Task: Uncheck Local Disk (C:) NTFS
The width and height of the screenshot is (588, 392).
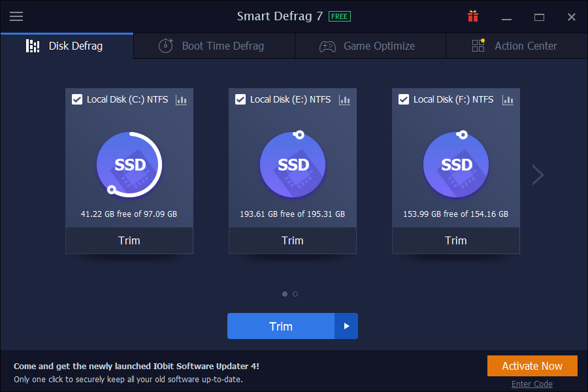Action: coord(77,99)
